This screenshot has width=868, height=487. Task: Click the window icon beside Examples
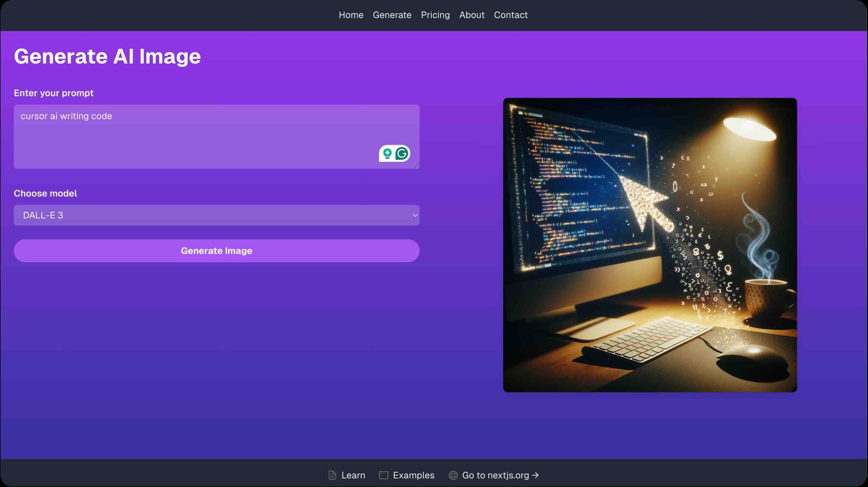coord(384,475)
